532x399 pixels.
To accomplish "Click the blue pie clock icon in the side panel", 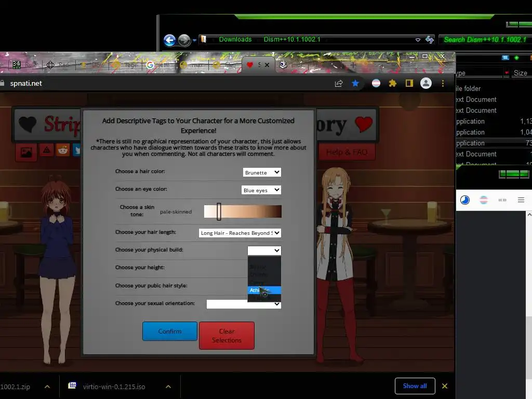I will pos(465,200).
